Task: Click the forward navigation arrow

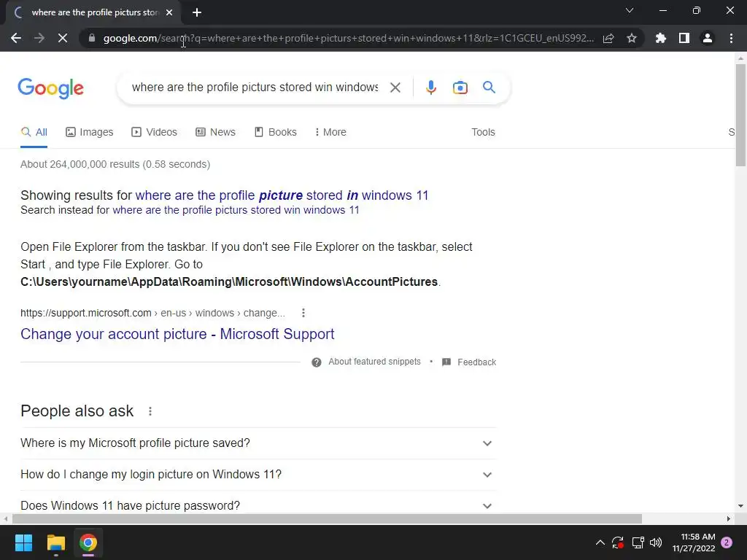Action: (39, 38)
